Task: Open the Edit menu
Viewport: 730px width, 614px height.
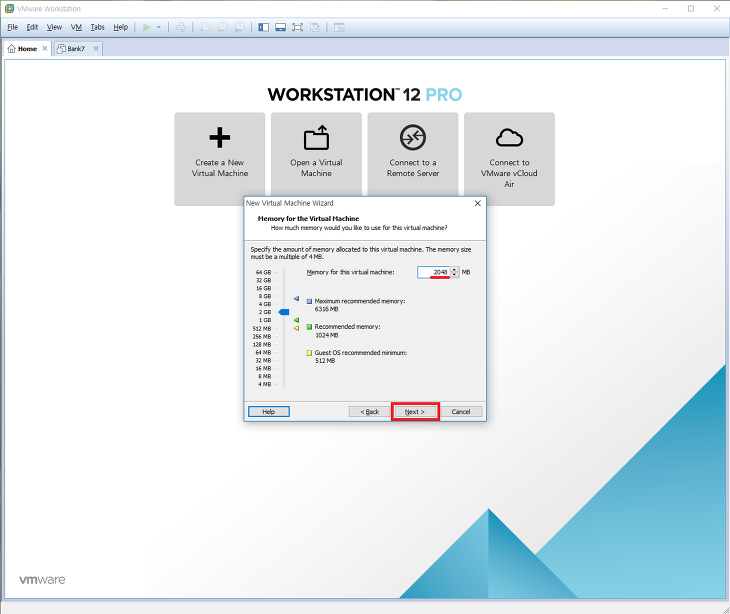Action: tap(32, 27)
